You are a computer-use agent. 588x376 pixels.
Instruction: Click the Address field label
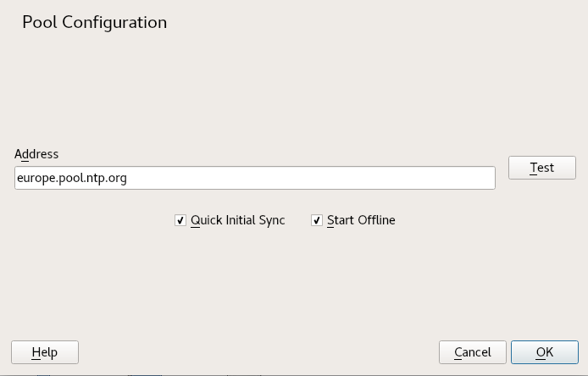coord(36,154)
